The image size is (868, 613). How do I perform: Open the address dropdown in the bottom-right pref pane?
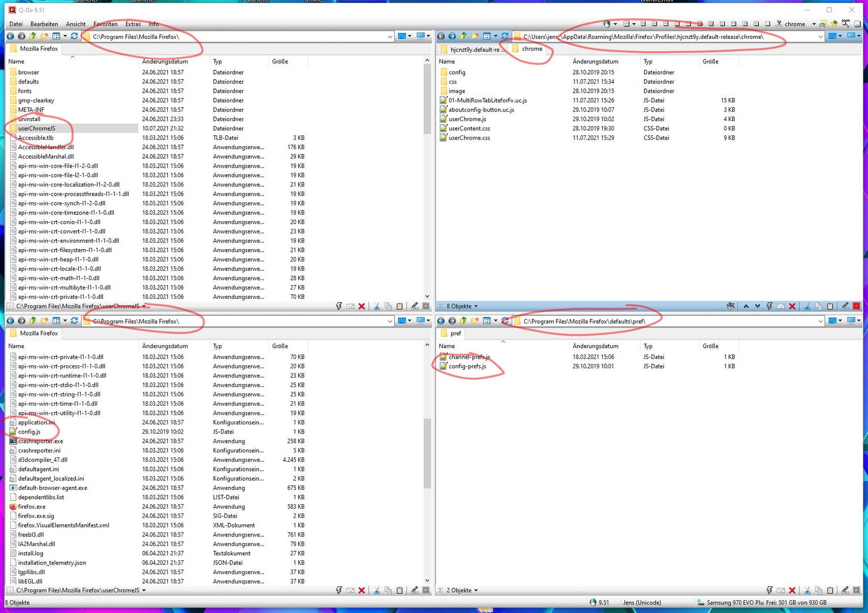point(820,321)
